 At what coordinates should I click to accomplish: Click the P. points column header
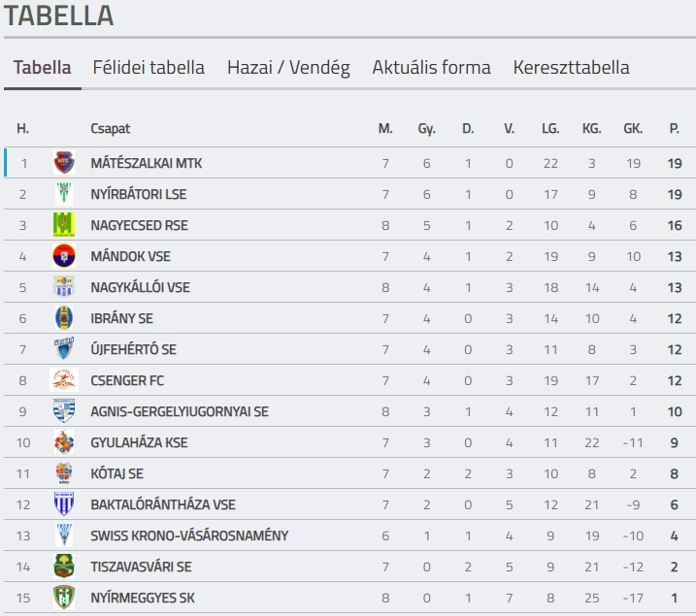pos(674,128)
